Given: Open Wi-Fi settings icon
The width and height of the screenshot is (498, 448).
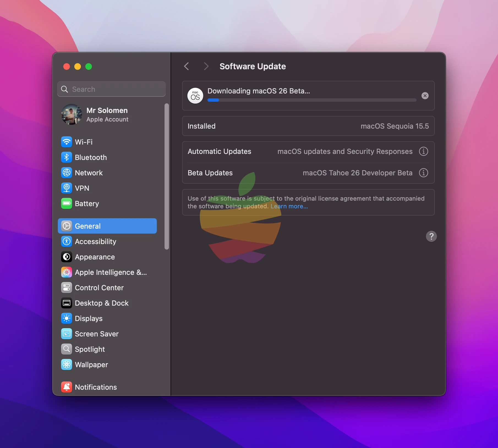Looking at the screenshot, I should [x=67, y=142].
